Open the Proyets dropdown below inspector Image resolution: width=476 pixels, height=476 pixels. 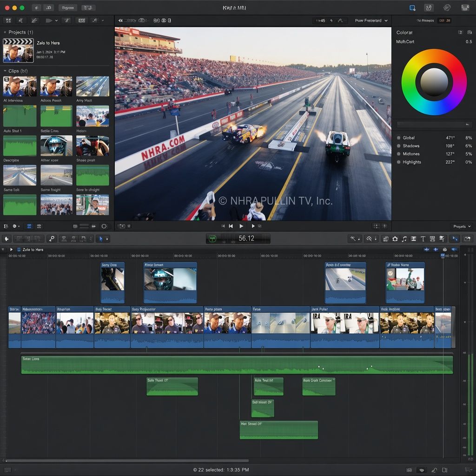point(462,226)
